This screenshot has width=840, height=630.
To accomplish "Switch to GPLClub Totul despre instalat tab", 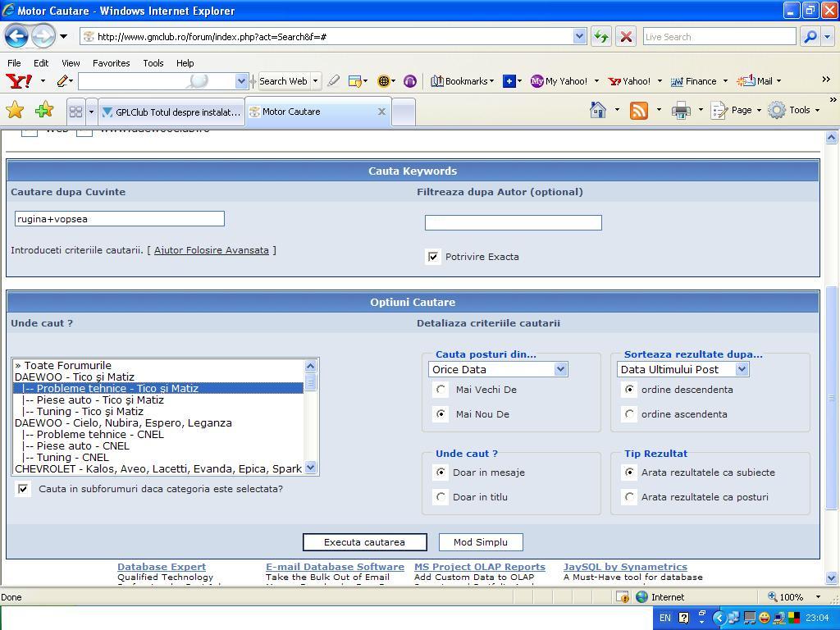I will (171, 112).
